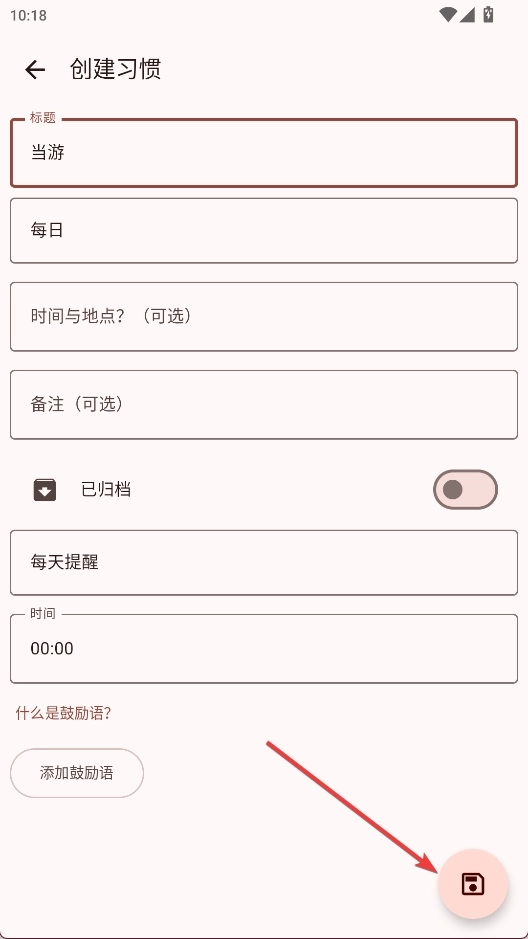Save the habit with the floppy disk button
This screenshot has height=939, width=528.
click(473, 884)
